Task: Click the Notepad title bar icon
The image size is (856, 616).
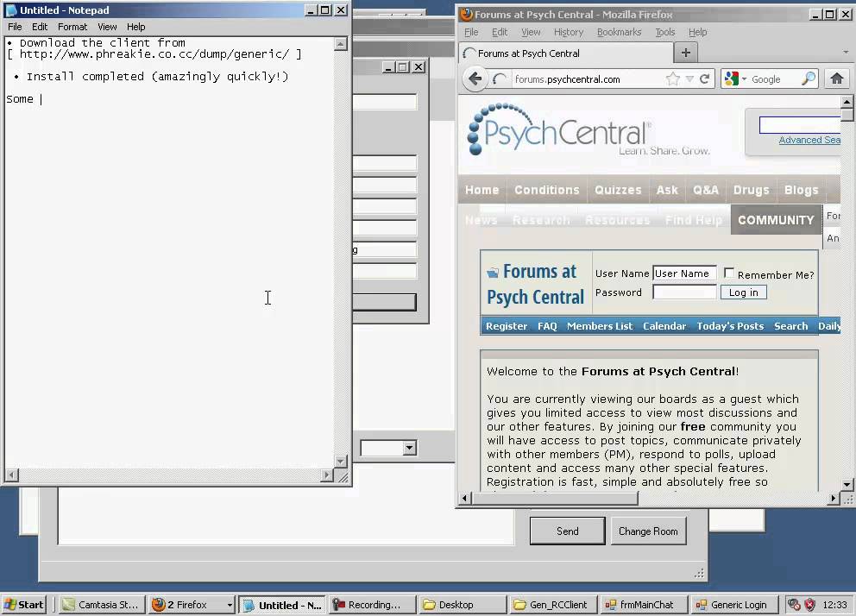Action: (x=11, y=9)
